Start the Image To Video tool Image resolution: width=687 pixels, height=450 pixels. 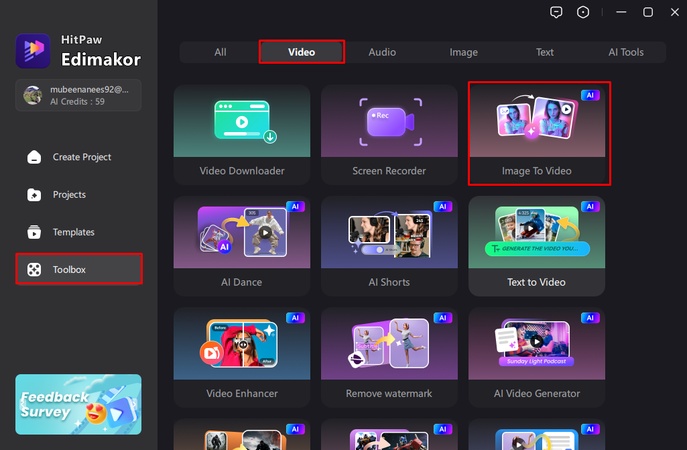click(x=537, y=135)
